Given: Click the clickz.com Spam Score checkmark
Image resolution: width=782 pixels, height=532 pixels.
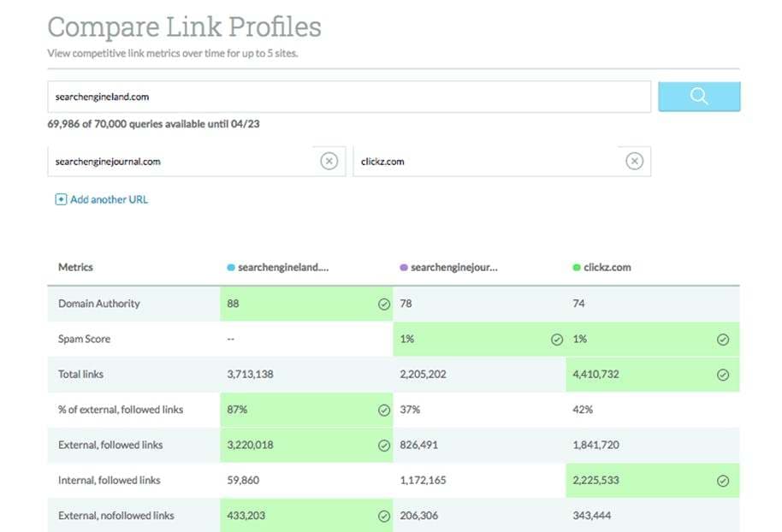Looking at the screenshot, I should 723,340.
